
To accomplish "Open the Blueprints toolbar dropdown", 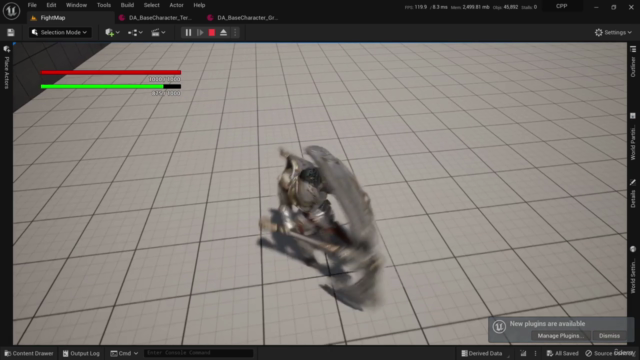I will coord(135,32).
